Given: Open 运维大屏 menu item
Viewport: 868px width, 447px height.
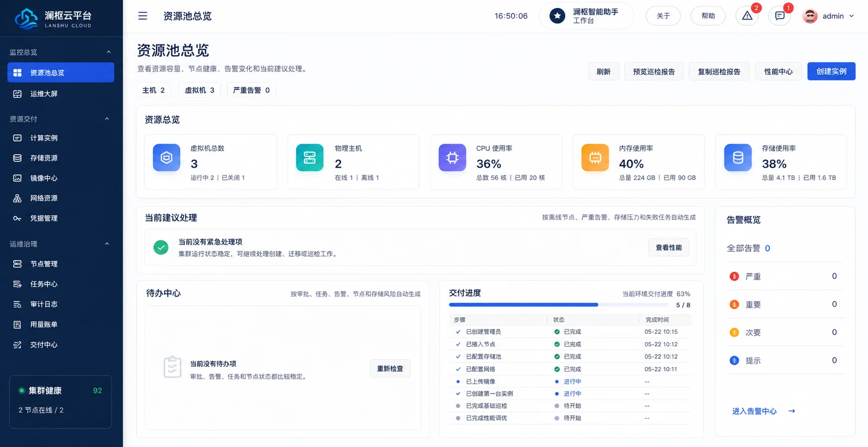Looking at the screenshot, I should click(61, 94).
